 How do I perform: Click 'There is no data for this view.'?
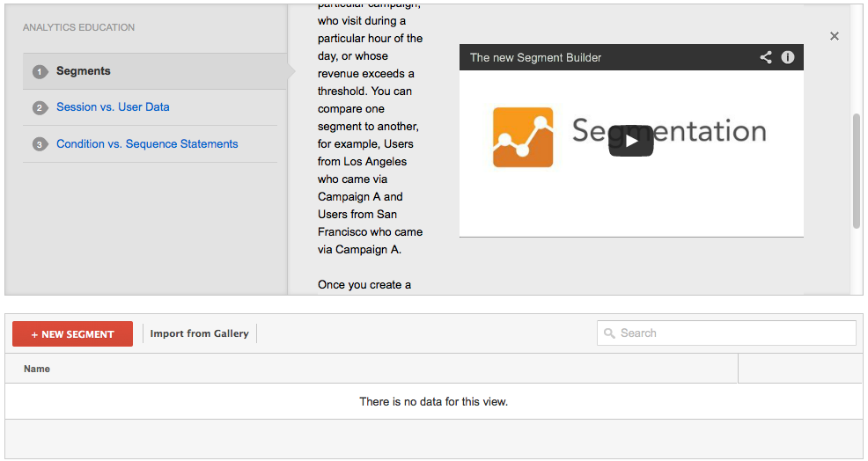click(433, 402)
